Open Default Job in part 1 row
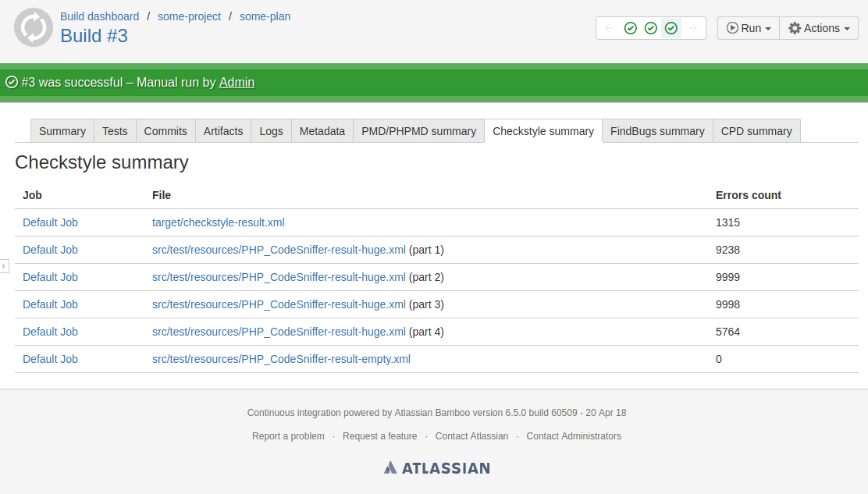The image size is (868, 494). pyautogui.click(x=51, y=250)
